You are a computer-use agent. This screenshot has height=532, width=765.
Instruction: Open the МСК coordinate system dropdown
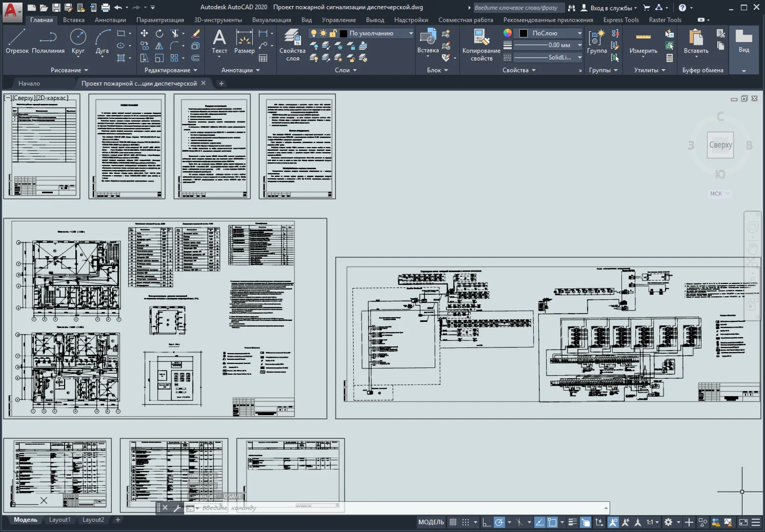click(x=719, y=194)
